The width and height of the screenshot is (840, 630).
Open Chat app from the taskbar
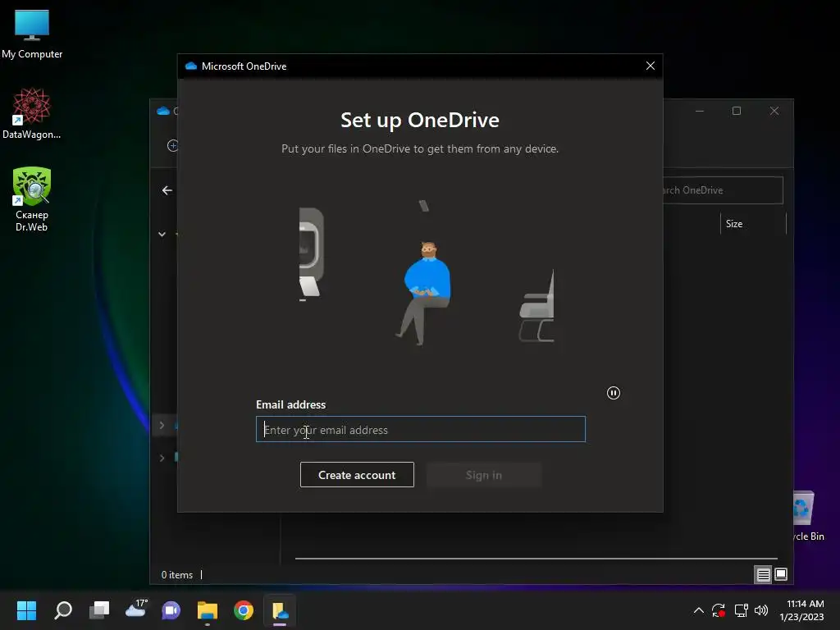(171, 610)
